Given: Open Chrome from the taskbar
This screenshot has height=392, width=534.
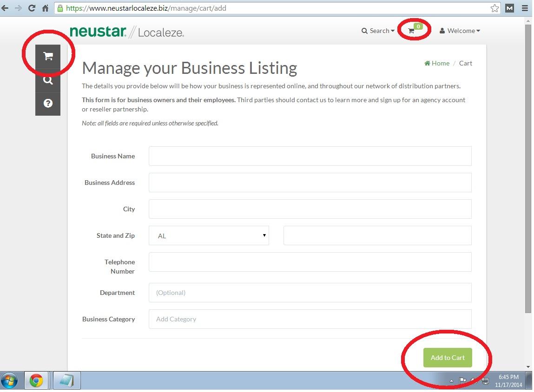Looking at the screenshot, I should click(36, 381).
